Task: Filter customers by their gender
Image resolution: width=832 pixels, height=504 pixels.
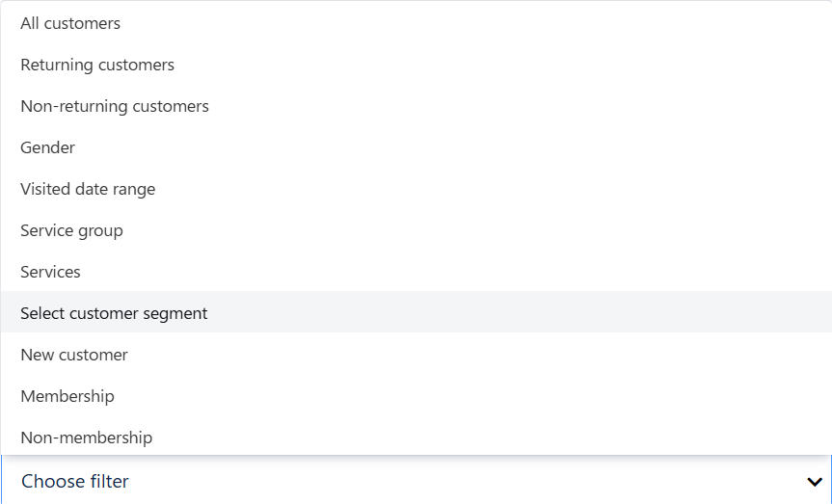Action: [x=48, y=147]
